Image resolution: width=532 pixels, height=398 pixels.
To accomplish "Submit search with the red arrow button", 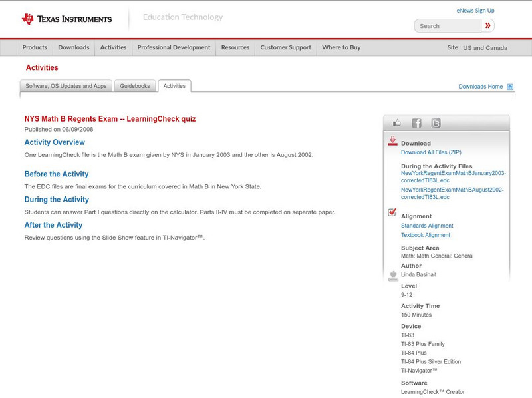I will point(487,26).
